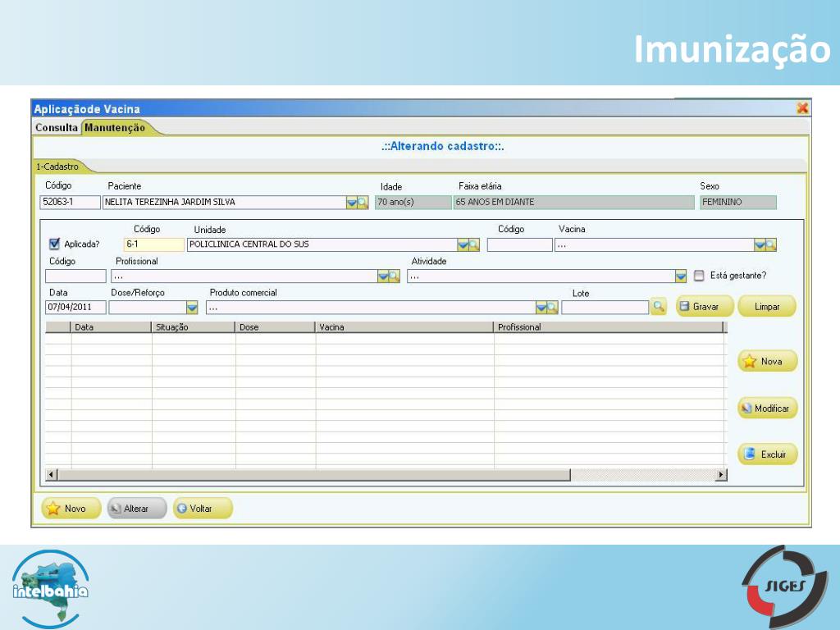Select the 1-Cadastro tab
This screenshot has width=840, height=630.
tap(57, 167)
